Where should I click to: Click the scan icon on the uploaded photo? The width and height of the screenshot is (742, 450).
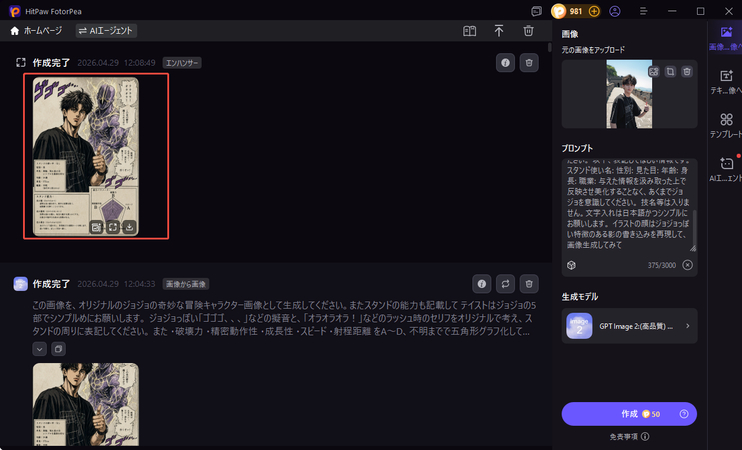(654, 72)
